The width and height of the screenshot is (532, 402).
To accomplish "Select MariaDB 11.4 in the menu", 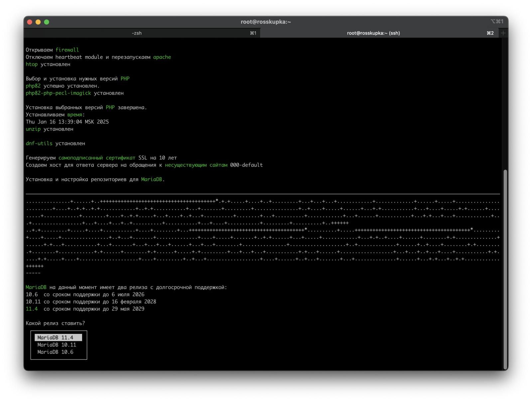I will tap(58, 337).
